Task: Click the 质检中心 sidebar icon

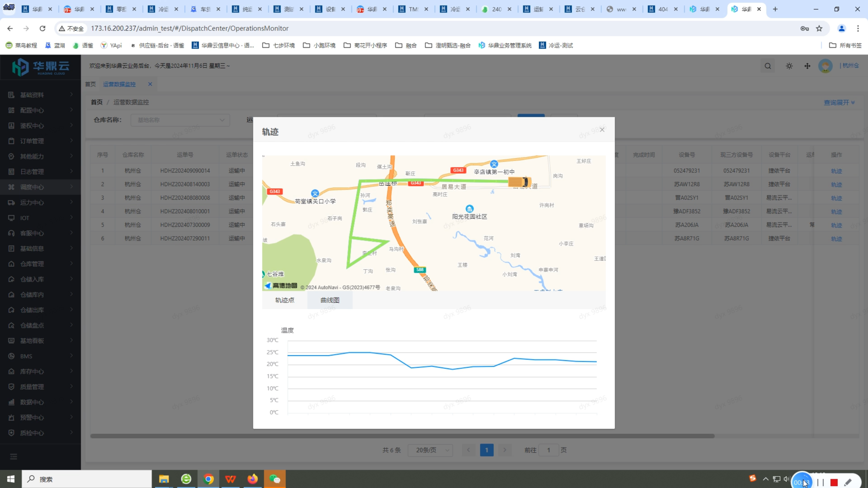Action: click(11, 433)
